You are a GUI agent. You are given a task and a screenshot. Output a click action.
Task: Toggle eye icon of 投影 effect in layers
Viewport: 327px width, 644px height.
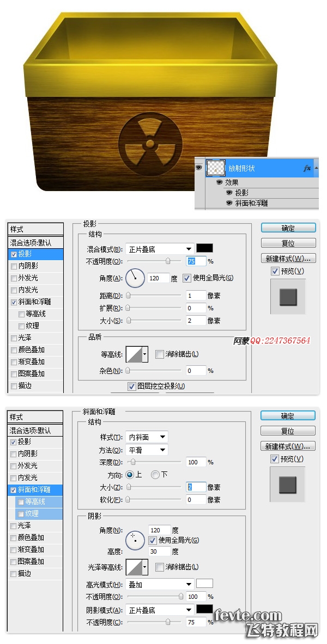pos(229,193)
